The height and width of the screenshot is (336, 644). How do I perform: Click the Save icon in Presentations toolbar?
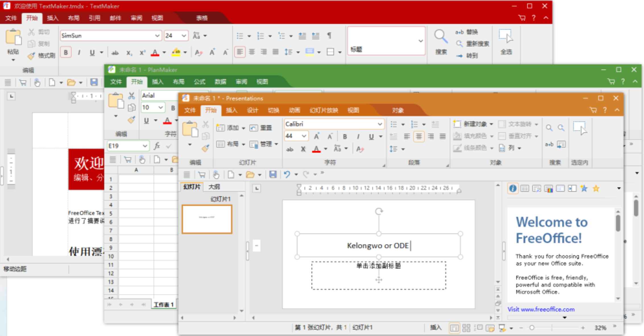(273, 174)
